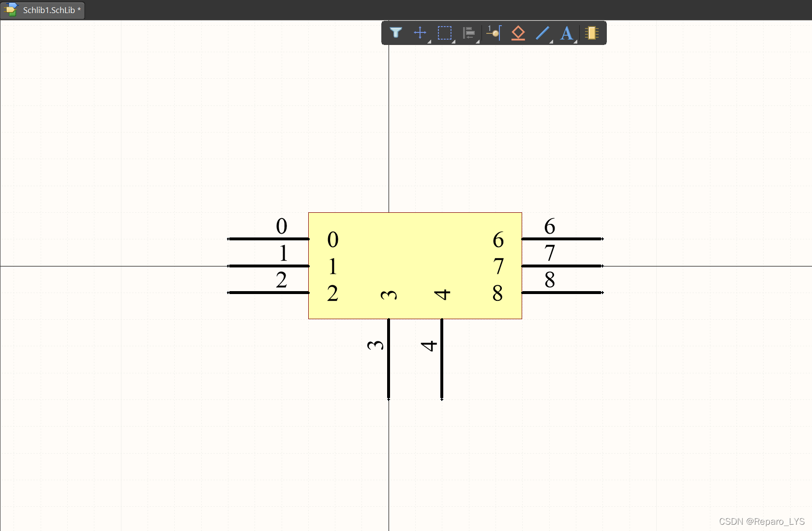Expand the selection tool dropdown arrow
The width and height of the screenshot is (812, 531).
[453, 42]
